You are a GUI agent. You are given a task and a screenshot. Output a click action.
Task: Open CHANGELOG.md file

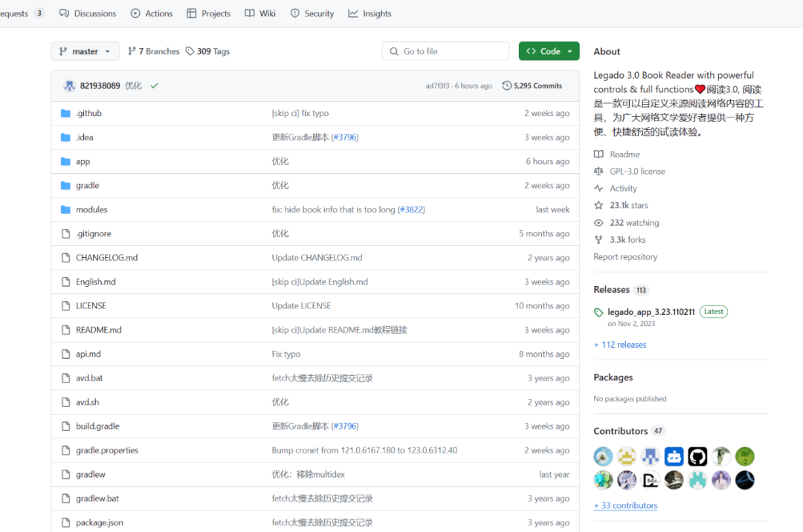pyautogui.click(x=106, y=257)
